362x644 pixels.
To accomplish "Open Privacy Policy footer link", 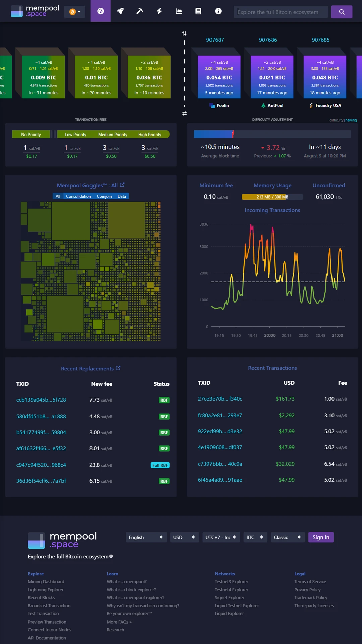I will click(x=307, y=590).
